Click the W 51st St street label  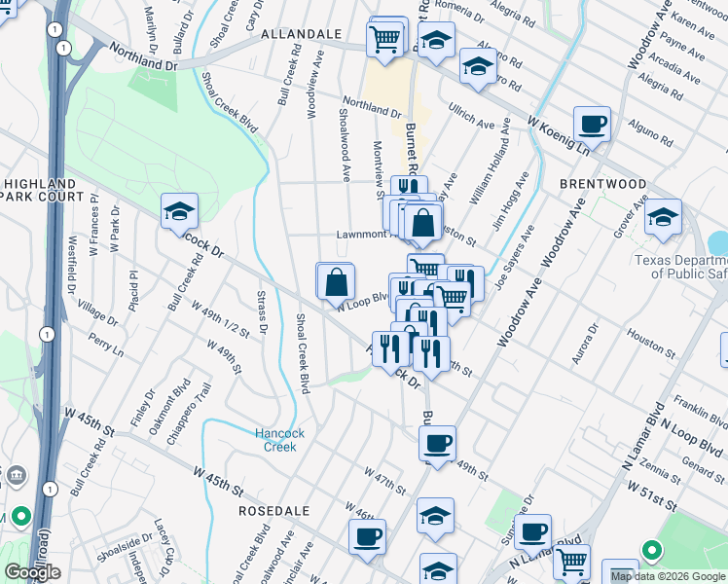(x=652, y=495)
